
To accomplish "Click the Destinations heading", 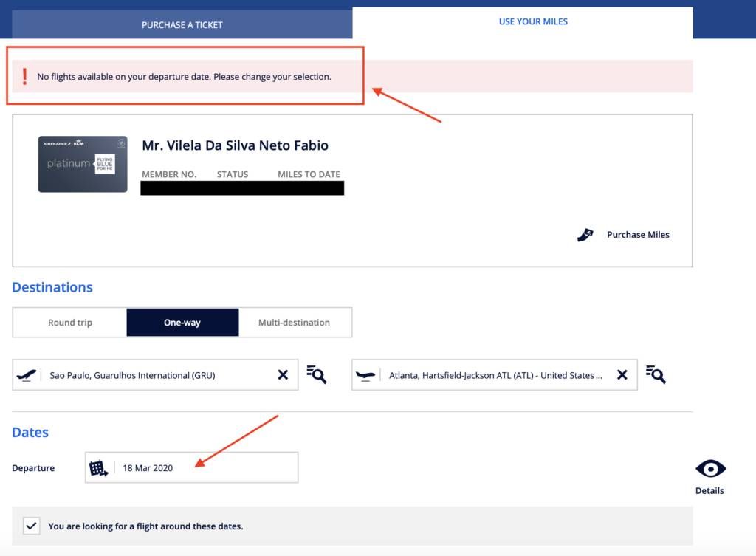I will (52, 287).
